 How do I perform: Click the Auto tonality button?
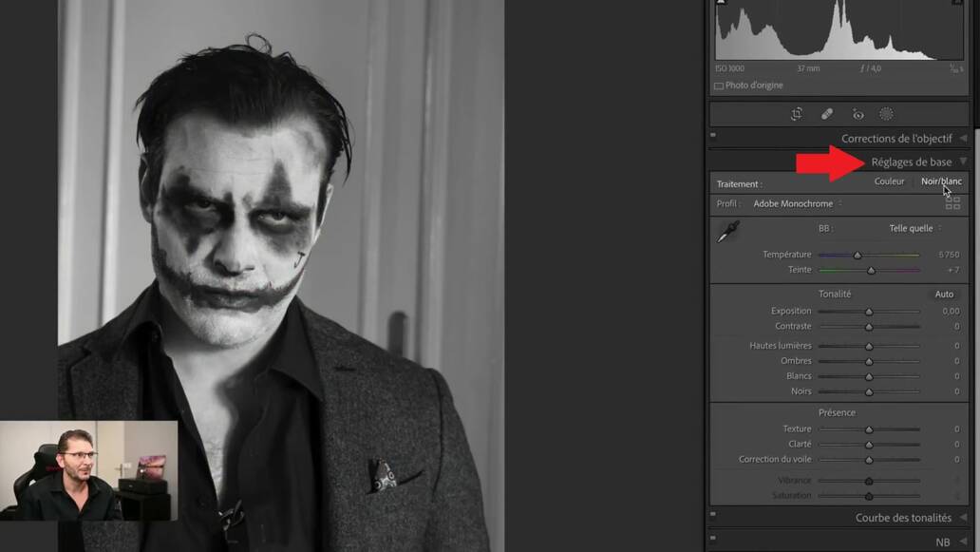coord(943,295)
